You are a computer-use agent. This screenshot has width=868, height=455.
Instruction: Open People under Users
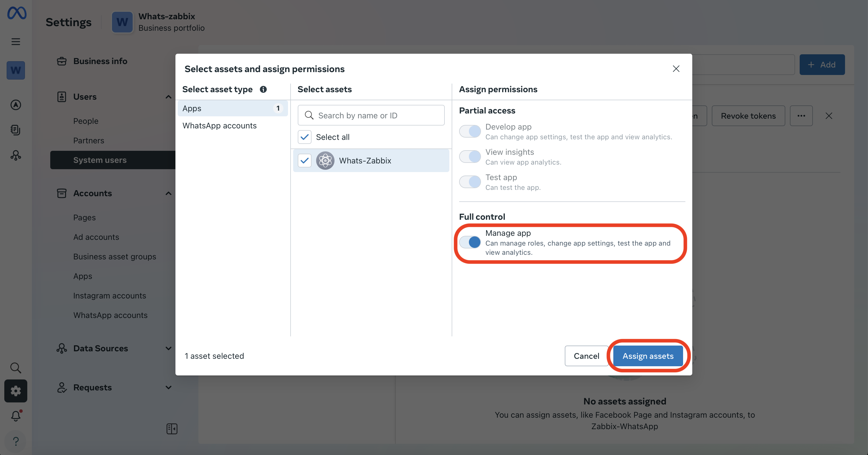click(86, 121)
